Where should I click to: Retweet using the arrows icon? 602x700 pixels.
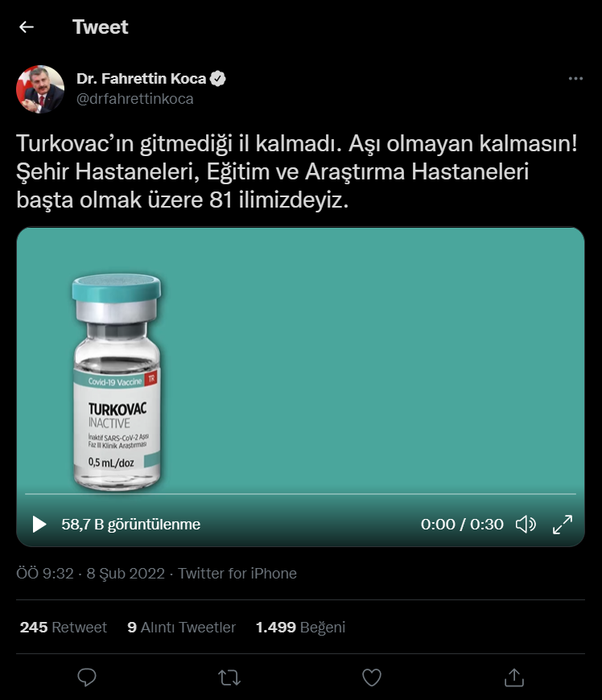[x=229, y=677]
